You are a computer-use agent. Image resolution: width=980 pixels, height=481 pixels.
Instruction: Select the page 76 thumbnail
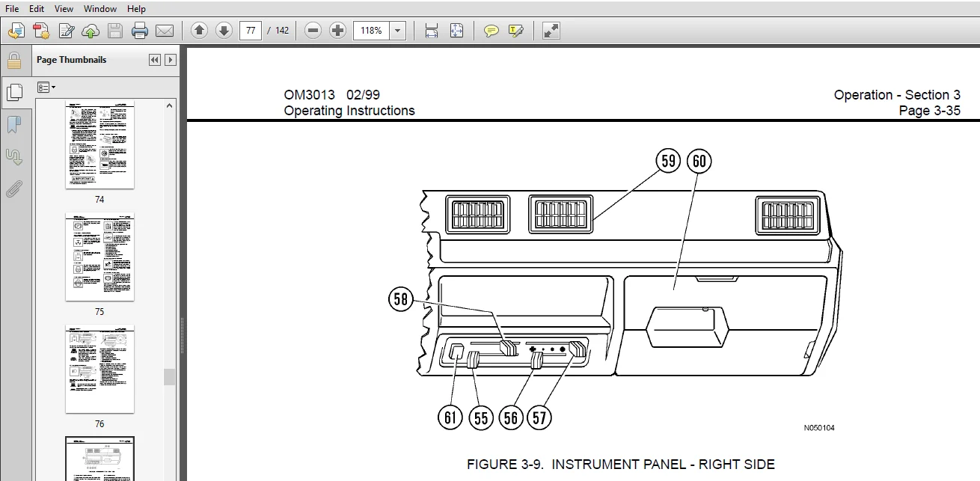click(x=99, y=370)
